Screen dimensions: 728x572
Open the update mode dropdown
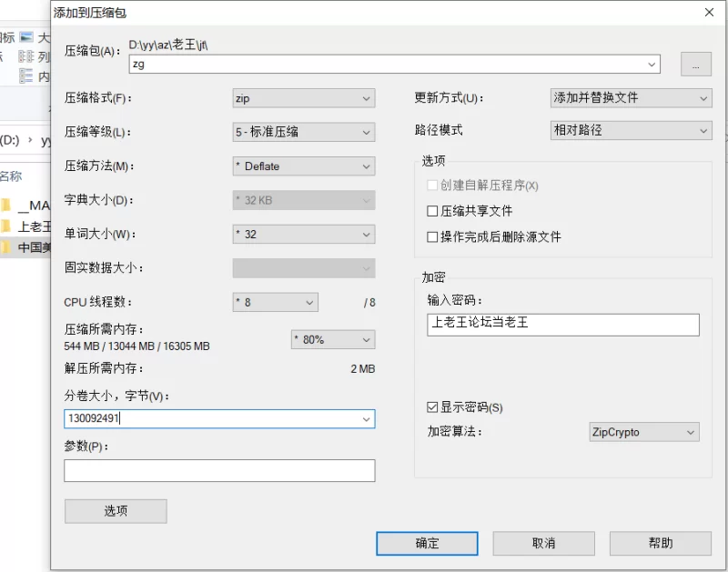coord(631,98)
